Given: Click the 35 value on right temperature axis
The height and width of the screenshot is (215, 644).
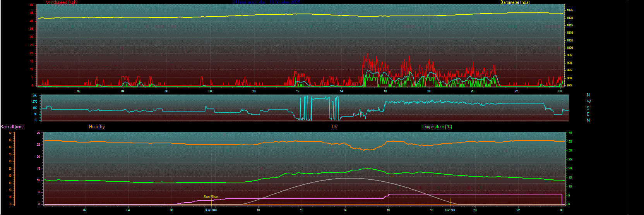Looking at the screenshot, I should pos(570,142).
